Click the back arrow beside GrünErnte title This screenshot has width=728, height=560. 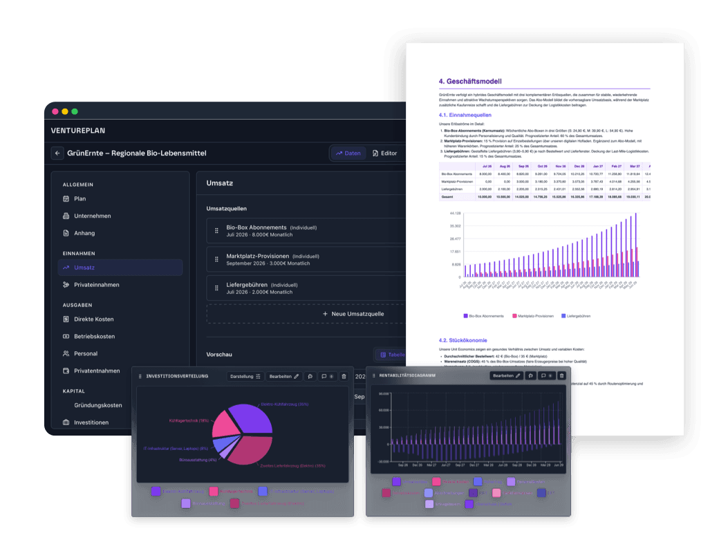tap(57, 153)
